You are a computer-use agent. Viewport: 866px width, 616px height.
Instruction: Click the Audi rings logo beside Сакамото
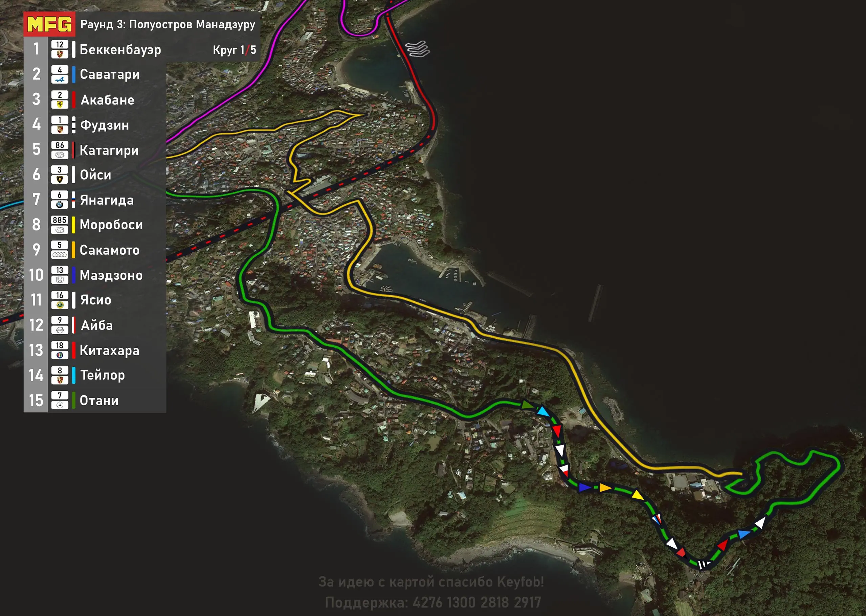[x=60, y=254]
